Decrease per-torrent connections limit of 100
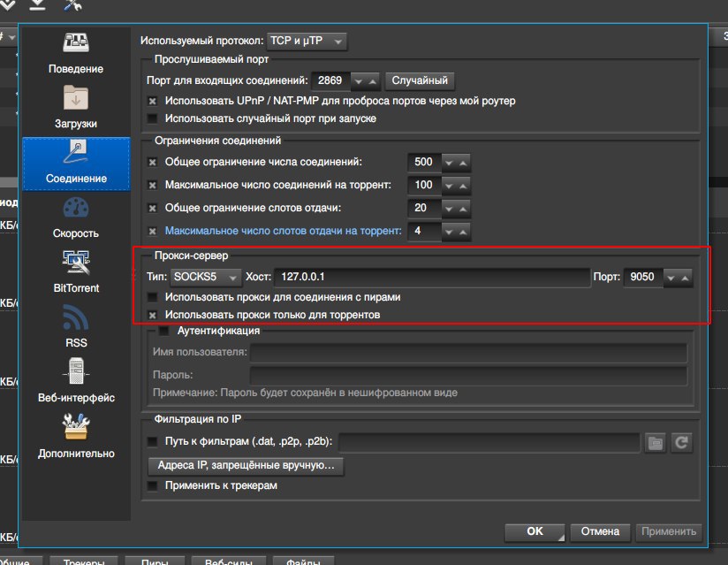Screen dimensions: 728x565 449,186
